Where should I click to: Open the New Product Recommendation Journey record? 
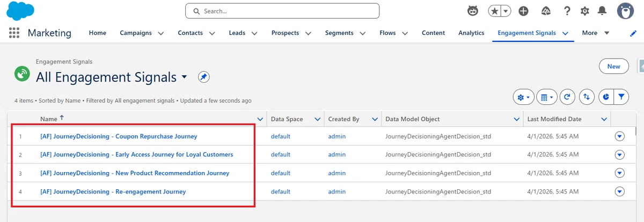pyautogui.click(x=135, y=173)
